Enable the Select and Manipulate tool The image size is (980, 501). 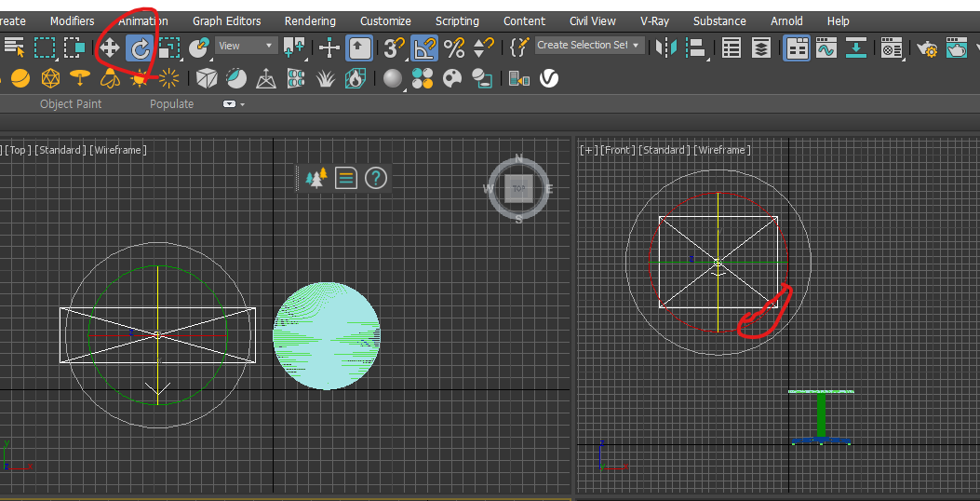(x=329, y=47)
